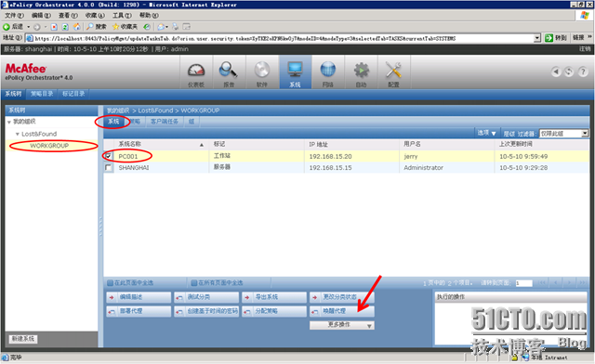Image resolution: width=595 pixels, height=364 pixels.
Task: Open the 收藏 Favorites menu
Action: pos(95,15)
